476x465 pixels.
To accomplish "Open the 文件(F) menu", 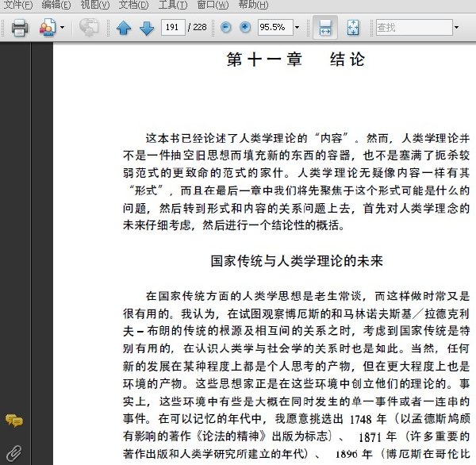I will click(18, 5).
